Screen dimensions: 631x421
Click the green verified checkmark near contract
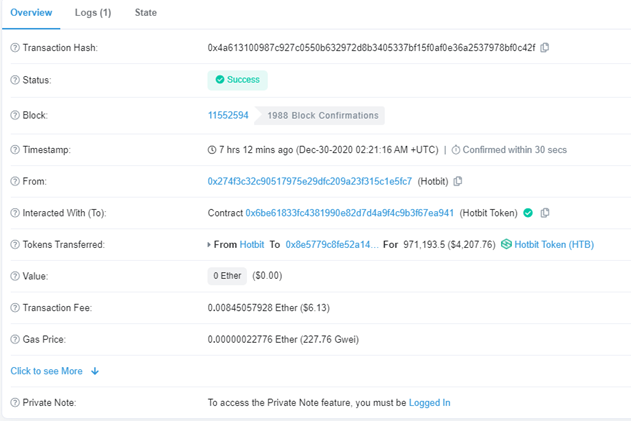pyautogui.click(x=528, y=213)
